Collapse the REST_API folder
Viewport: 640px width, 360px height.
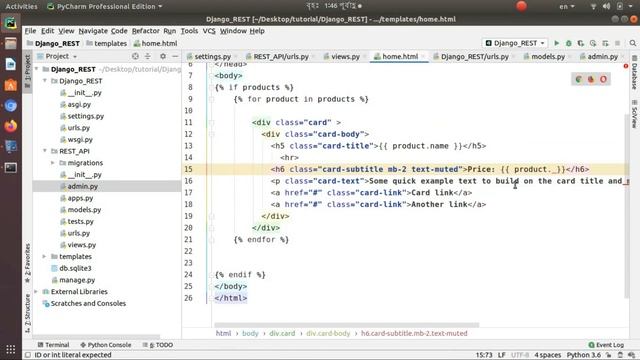(x=45, y=151)
